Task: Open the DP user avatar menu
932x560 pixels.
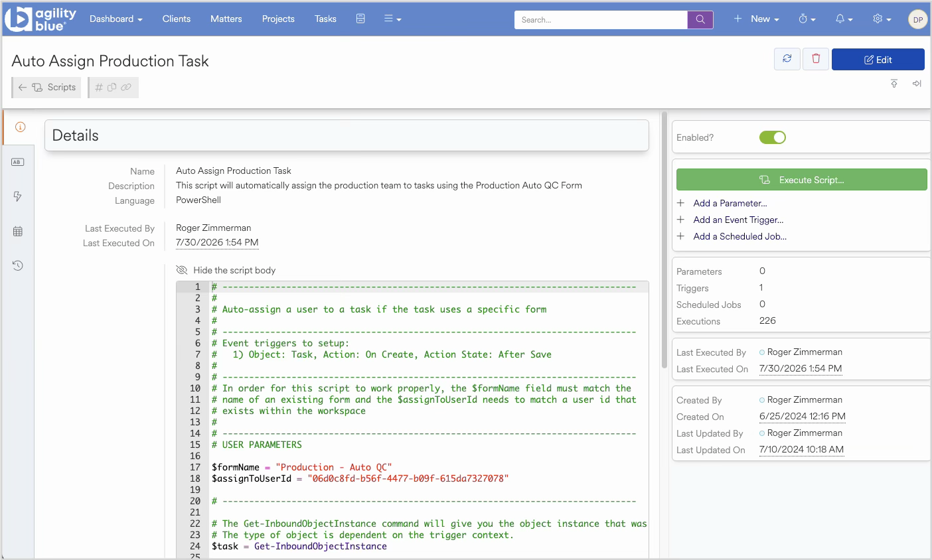Action: point(917,19)
